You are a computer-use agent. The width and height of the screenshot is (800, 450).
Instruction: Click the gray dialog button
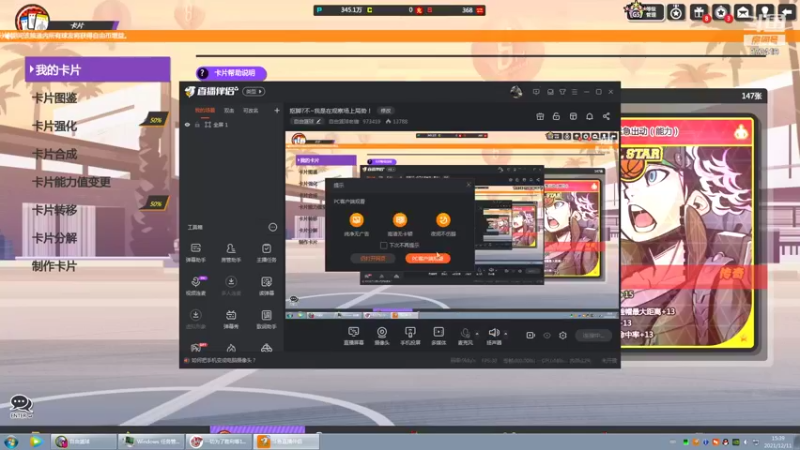372,258
